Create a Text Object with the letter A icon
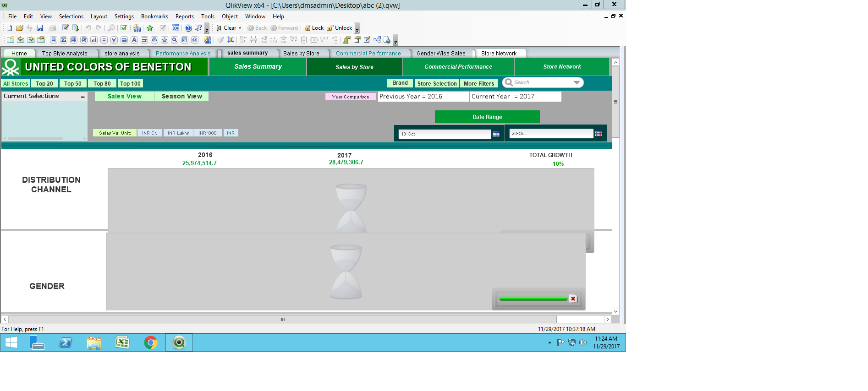 (x=134, y=40)
